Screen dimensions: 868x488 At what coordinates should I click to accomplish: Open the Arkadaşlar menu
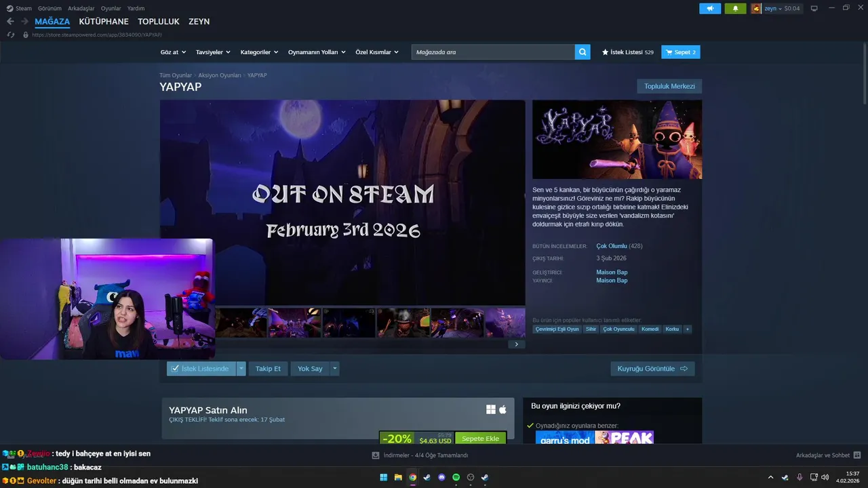coord(81,8)
